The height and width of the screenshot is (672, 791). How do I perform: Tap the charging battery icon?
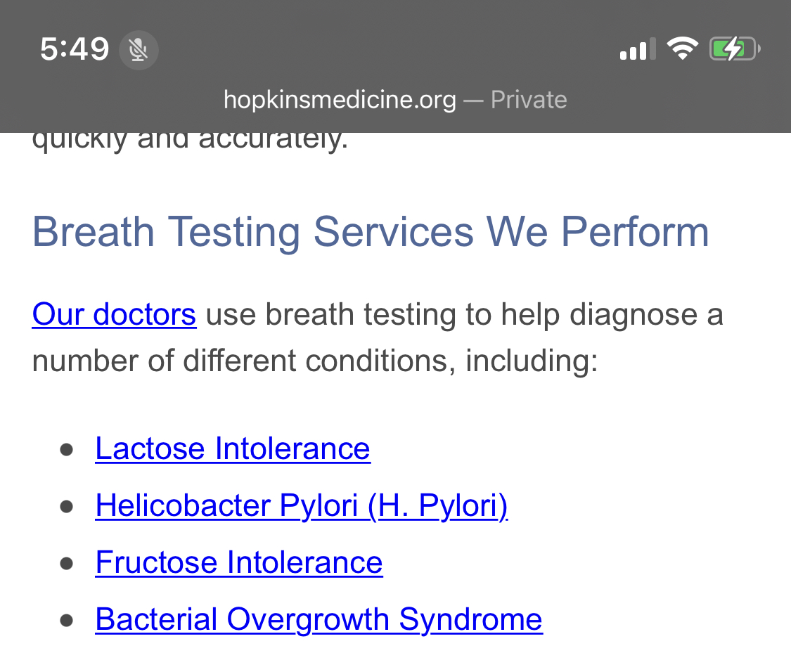735,49
